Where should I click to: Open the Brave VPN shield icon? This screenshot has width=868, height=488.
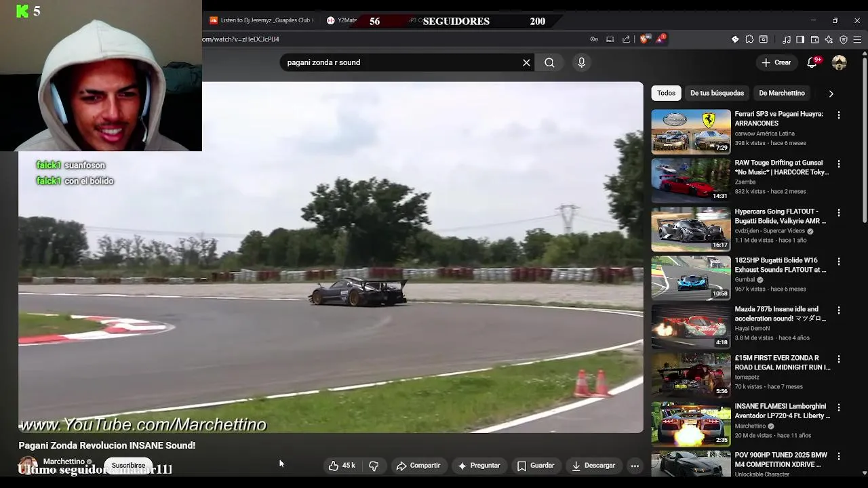coord(844,39)
